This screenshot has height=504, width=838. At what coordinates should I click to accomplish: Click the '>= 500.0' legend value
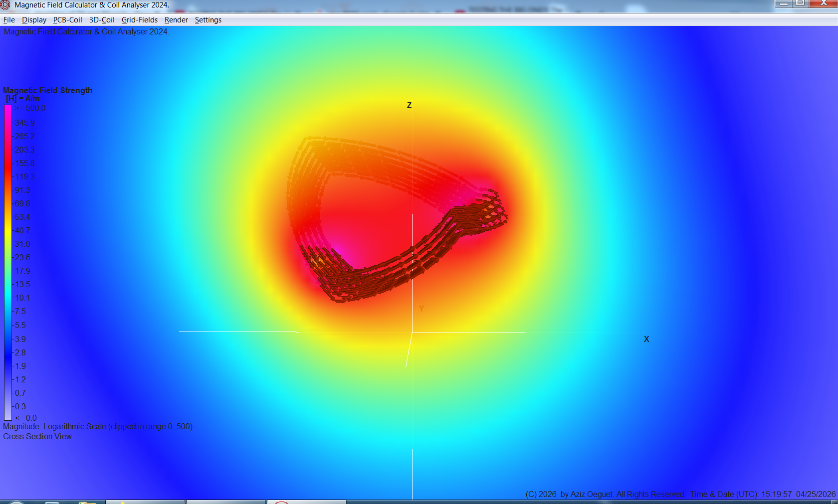pyautogui.click(x=30, y=108)
